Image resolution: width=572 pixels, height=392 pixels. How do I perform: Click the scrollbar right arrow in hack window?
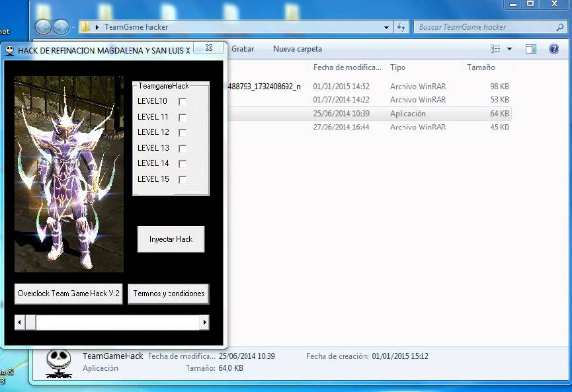[x=204, y=323]
